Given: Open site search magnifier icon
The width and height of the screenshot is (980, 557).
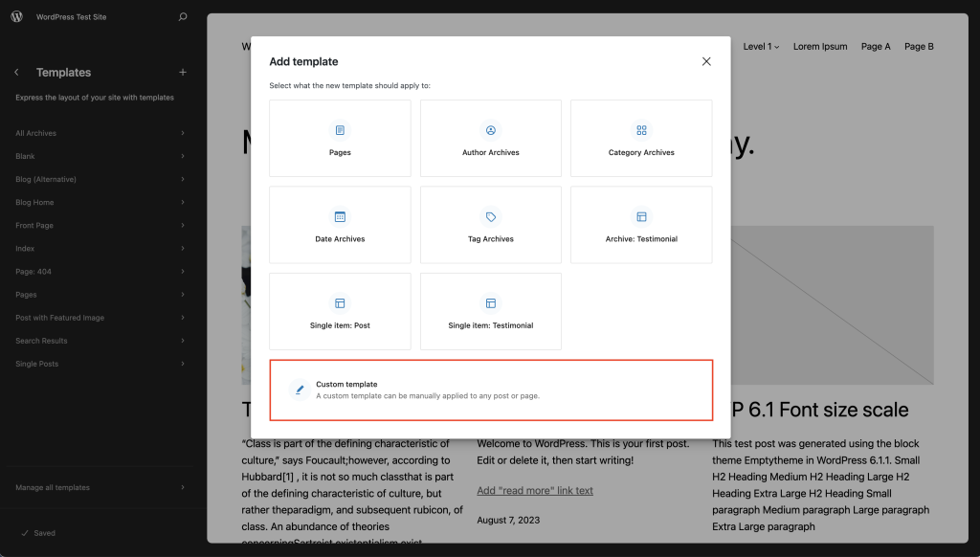Looking at the screenshot, I should 183,17.
